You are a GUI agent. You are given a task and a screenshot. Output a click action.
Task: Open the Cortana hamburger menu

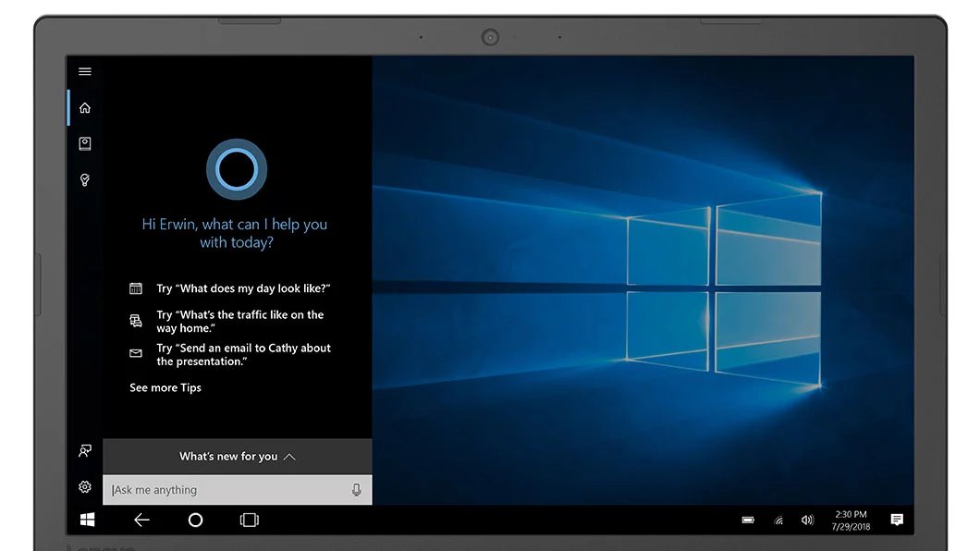click(85, 72)
